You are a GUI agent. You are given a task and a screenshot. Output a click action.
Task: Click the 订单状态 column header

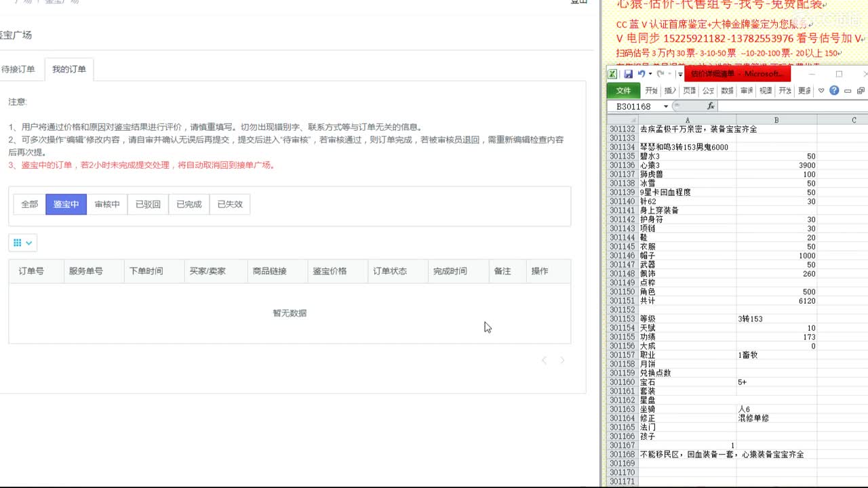click(397, 271)
